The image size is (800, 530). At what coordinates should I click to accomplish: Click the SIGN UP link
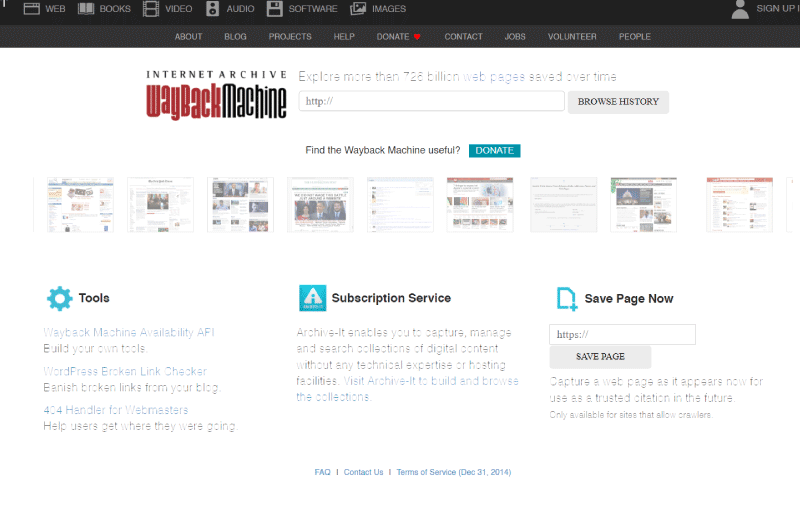[776, 9]
